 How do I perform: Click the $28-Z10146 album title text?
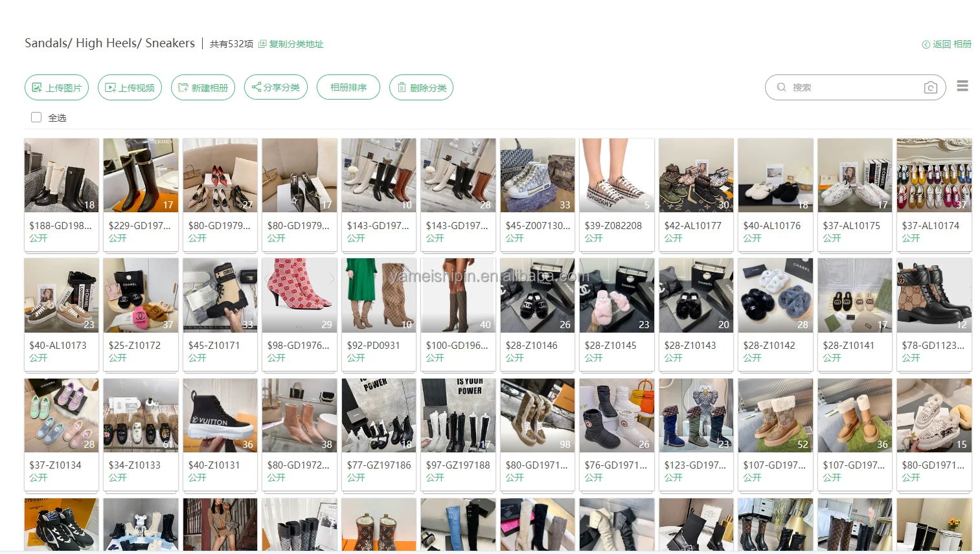[532, 346]
